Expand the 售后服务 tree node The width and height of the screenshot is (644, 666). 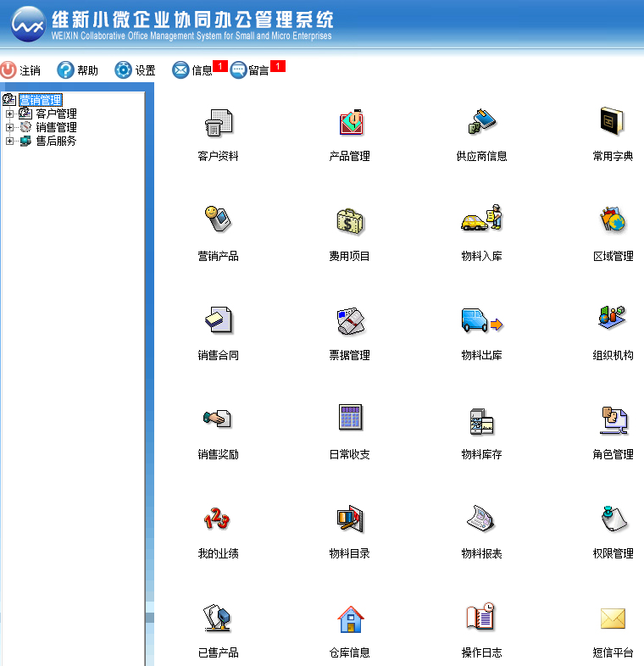tap(10, 141)
